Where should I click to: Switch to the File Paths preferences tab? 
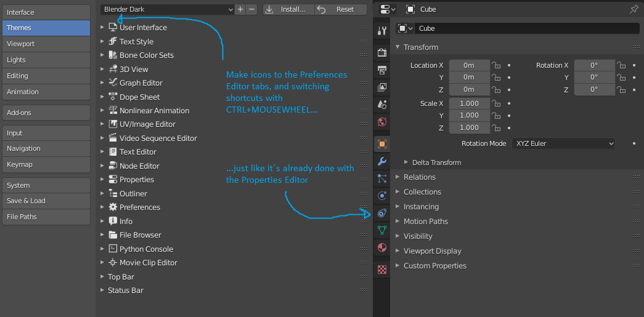tap(46, 217)
